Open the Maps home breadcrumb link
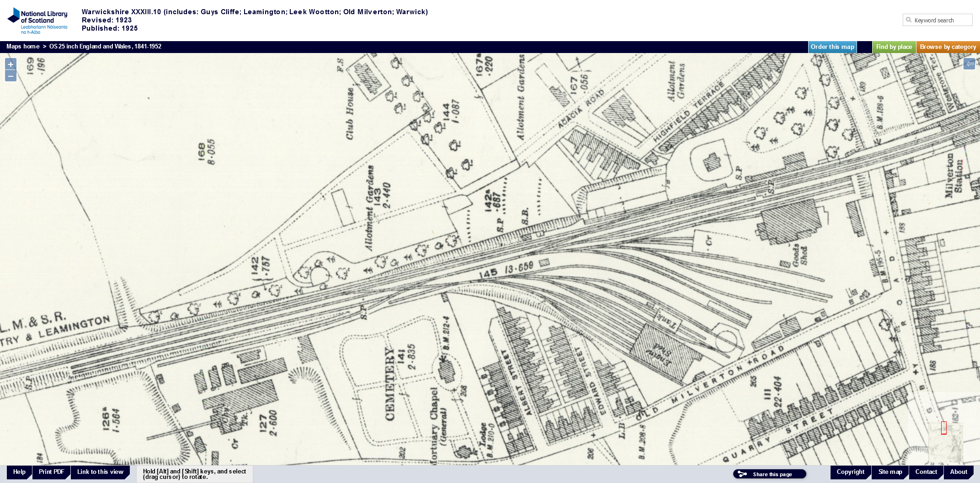980x483 pixels. (23, 47)
